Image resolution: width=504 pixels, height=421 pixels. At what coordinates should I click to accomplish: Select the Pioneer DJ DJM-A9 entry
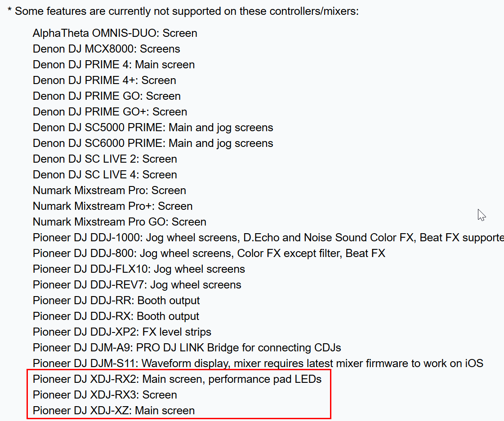pos(187,348)
